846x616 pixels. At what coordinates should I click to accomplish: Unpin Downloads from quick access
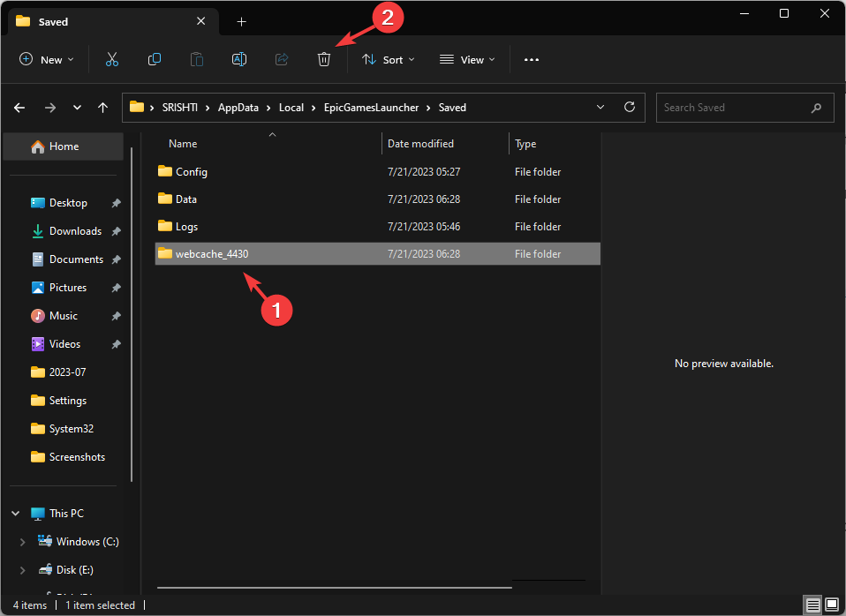tap(116, 231)
